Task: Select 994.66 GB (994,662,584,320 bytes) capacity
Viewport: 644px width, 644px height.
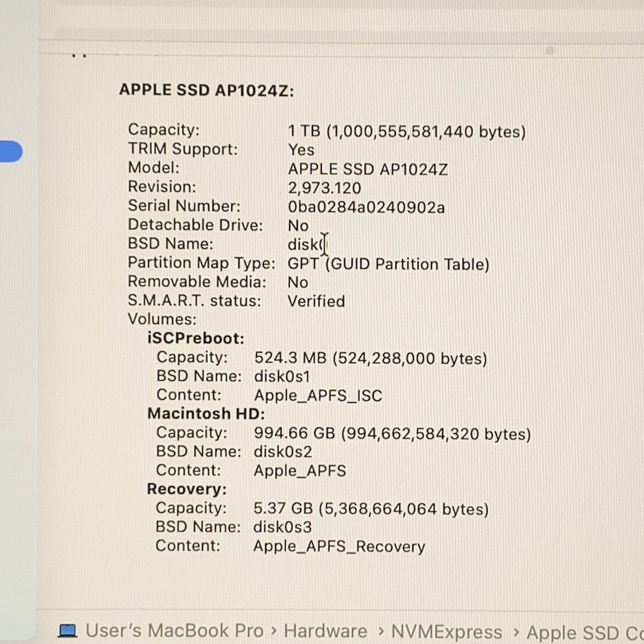Action: pyautogui.click(x=392, y=434)
